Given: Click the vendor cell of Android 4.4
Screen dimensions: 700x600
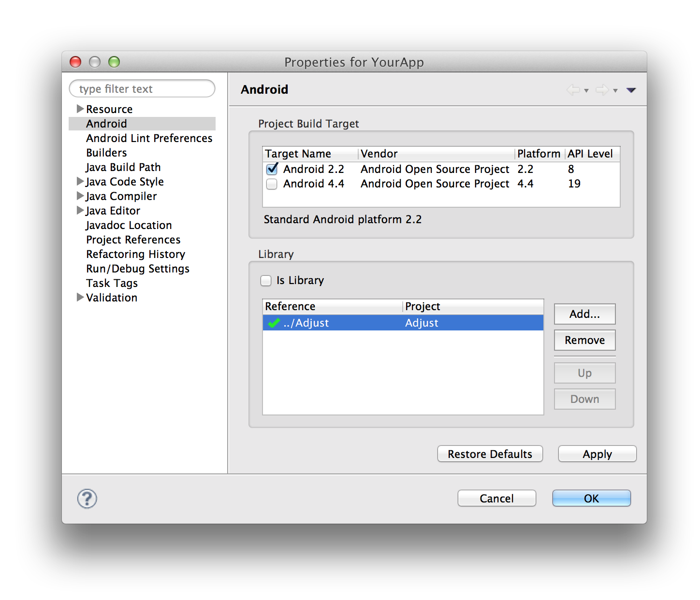Looking at the screenshot, I should click(x=435, y=184).
